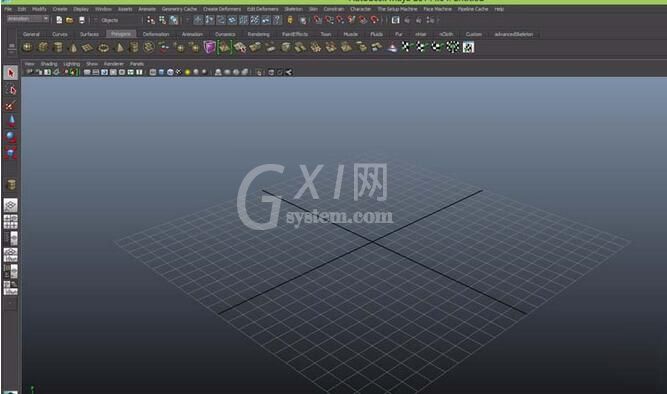Open the Animation menu set dropdown
667x394 pixels.
coord(28,19)
